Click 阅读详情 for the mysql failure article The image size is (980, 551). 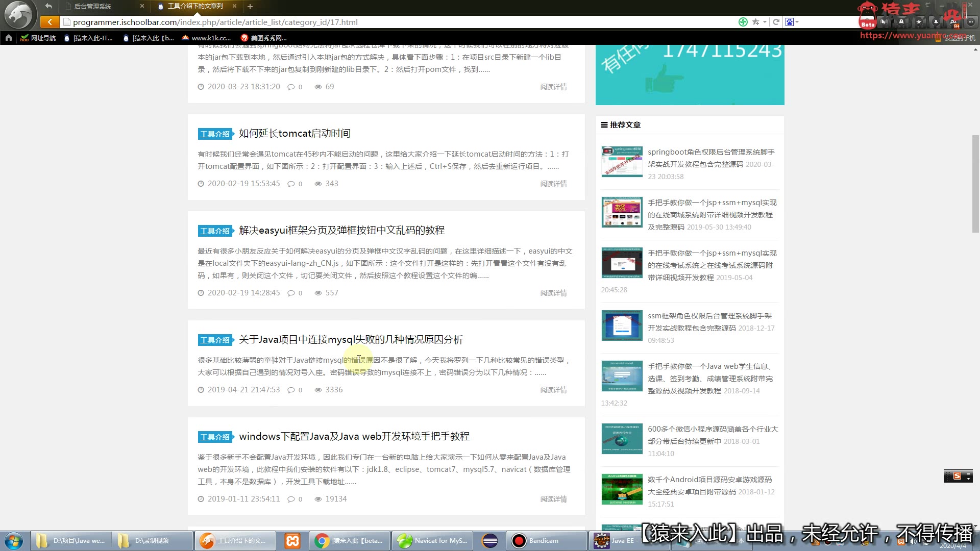point(554,390)
